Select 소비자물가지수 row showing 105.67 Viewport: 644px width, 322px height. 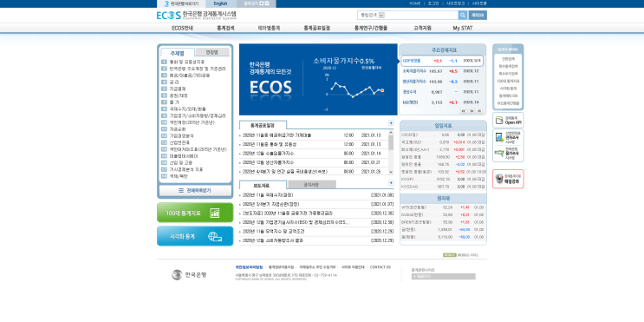[x=442, y=71]
